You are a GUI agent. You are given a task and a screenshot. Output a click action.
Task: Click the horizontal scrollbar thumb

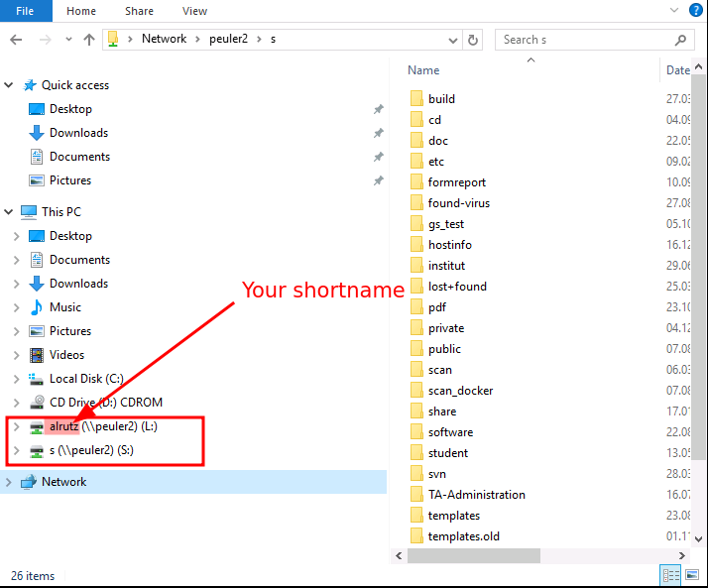coord(474,555)
